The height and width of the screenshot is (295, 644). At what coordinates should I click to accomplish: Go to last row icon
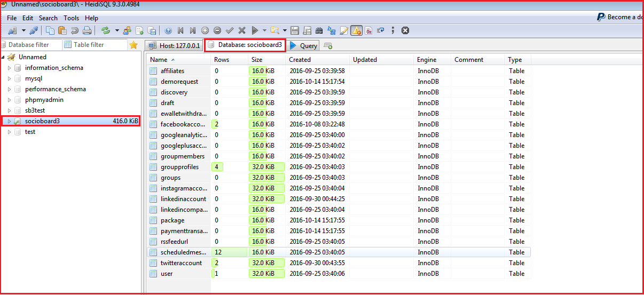[x=193, y=30]
